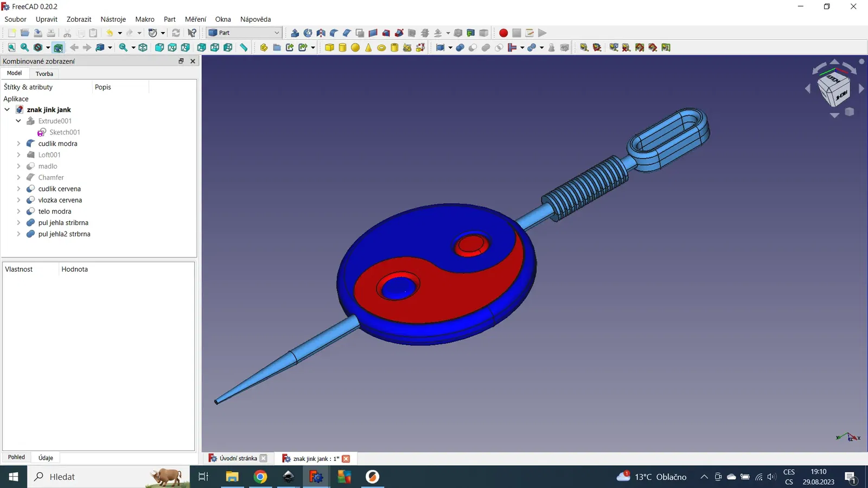Open Google Chrome from the taskbar
Image resolution: width=868 pixels, height=488 pixels.
coord(260,477)
